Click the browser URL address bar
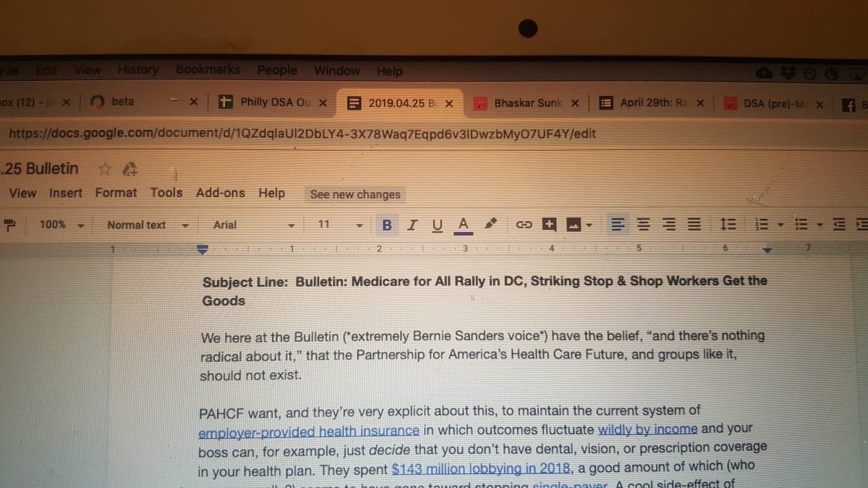The height and width of the screenshot is (488, 868). tap(434, 134)
